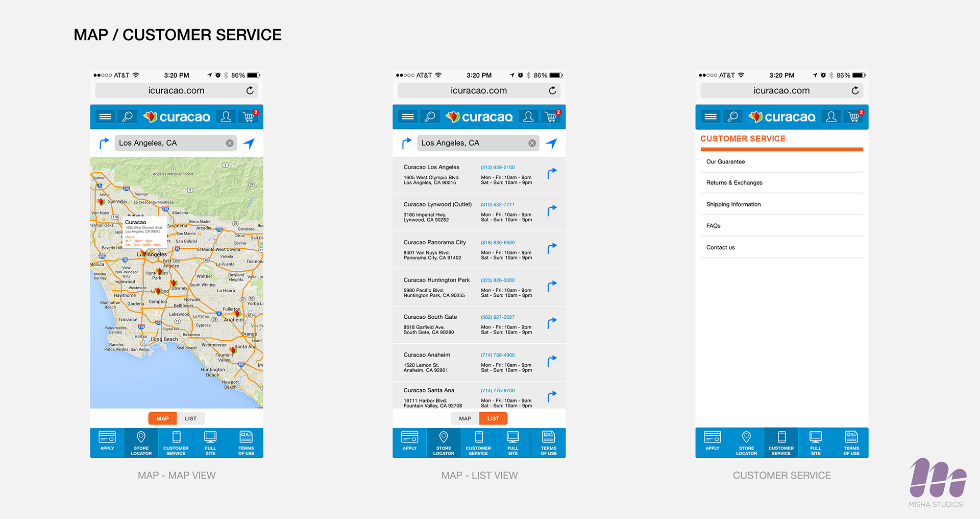Screen dimensions: 980x519
Task: Tap Terms of Use in Customer Service screen
Action: [851, 442]
